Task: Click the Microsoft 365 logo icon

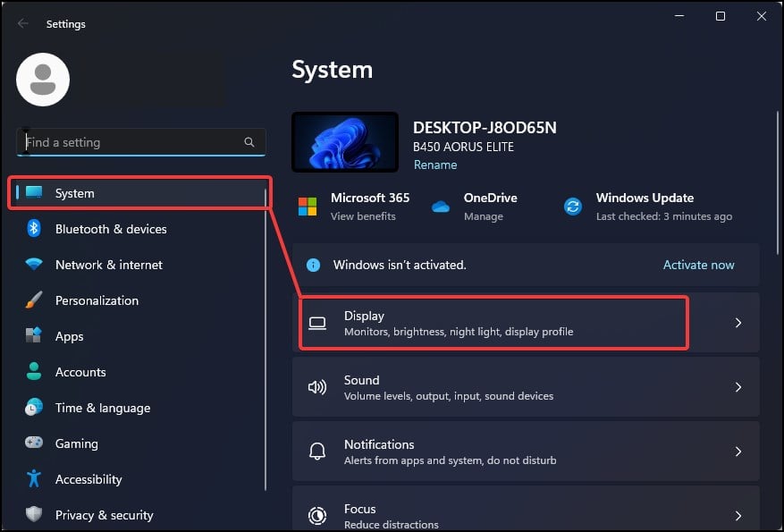Action: (x=308, y=207)
